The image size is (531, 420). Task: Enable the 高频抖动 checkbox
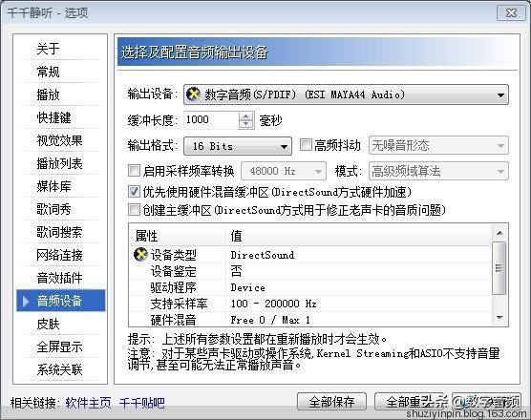coord(306,145)
